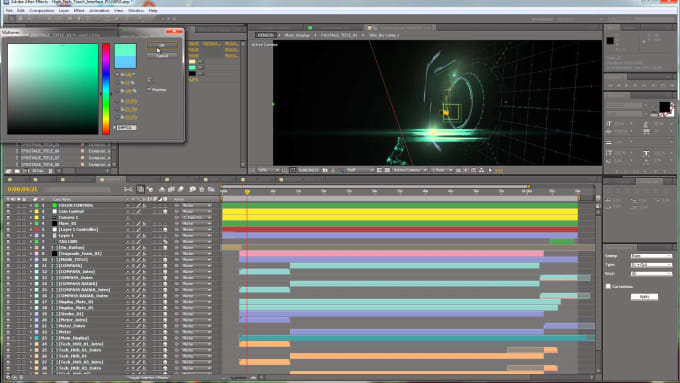Hide the Flare_01 layer
The height and width of the screenshot is (383, 680).
pos(8,223)
